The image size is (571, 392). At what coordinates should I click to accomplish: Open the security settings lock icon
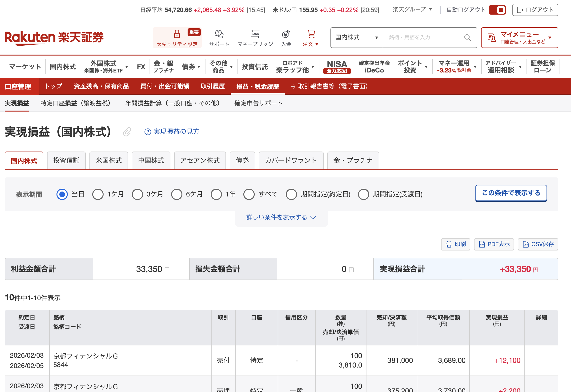(x=177, y=34)
